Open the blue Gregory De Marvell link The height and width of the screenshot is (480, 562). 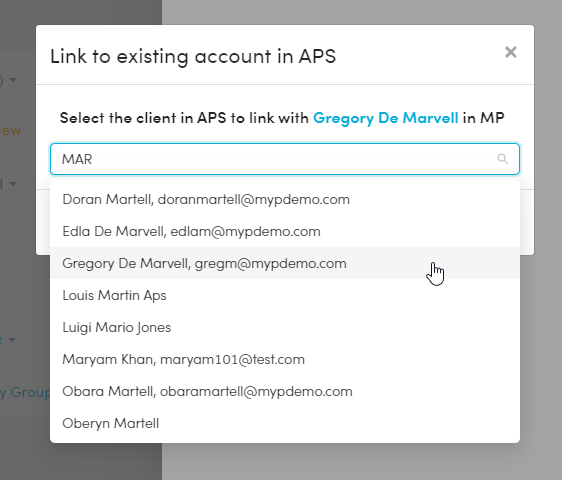click(x=385, y=118)
